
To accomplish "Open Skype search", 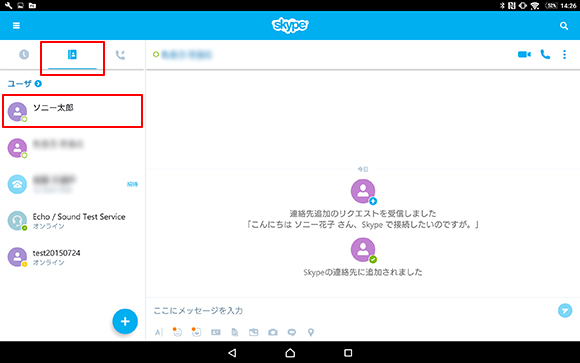I will (564, 26).
